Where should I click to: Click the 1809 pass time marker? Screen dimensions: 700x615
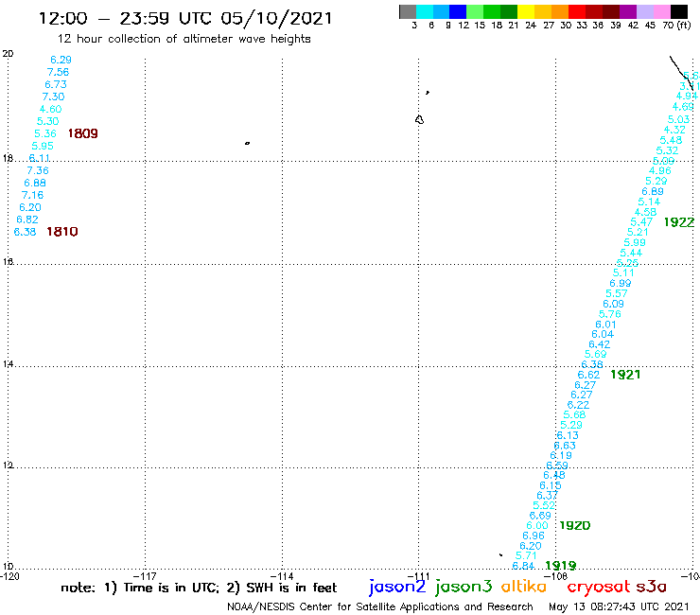82,133
